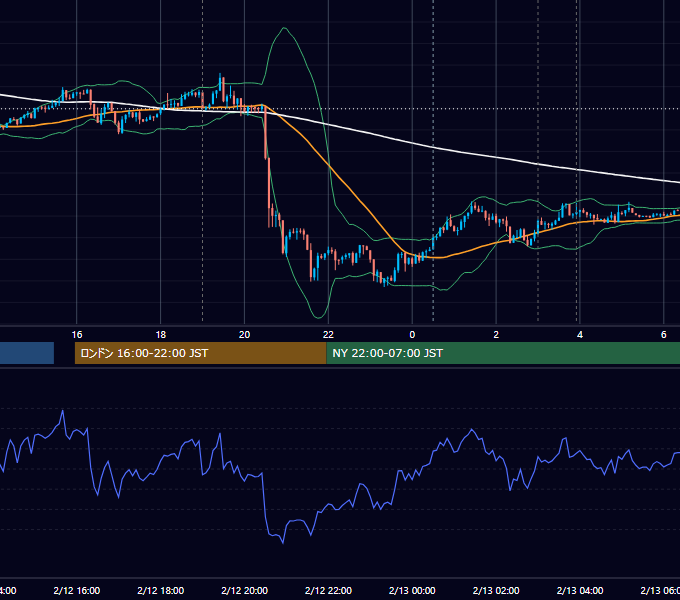Image resolution: width=680 pixels, height=600 pixels.
Task: Click the 2/13 04:00 date label
Action: [580, 590]
